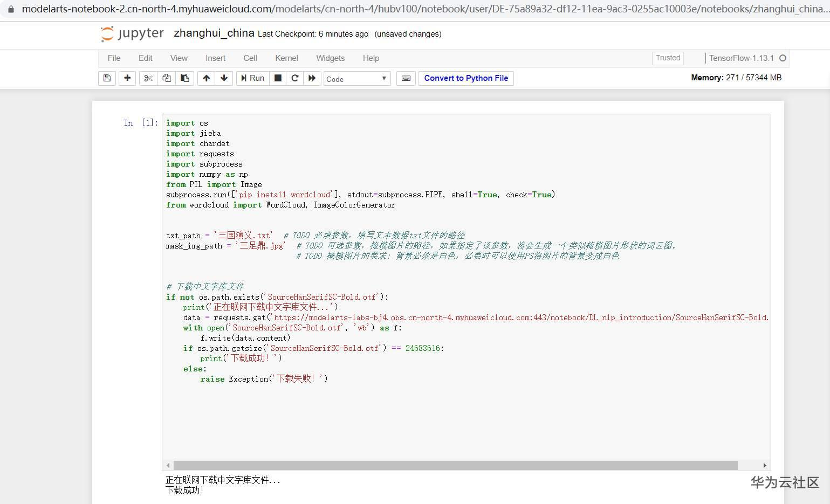The height and width of the screenshot is (504, 830).
Task: Rename notebook title zhanghui_china
Action: (214, 33)
